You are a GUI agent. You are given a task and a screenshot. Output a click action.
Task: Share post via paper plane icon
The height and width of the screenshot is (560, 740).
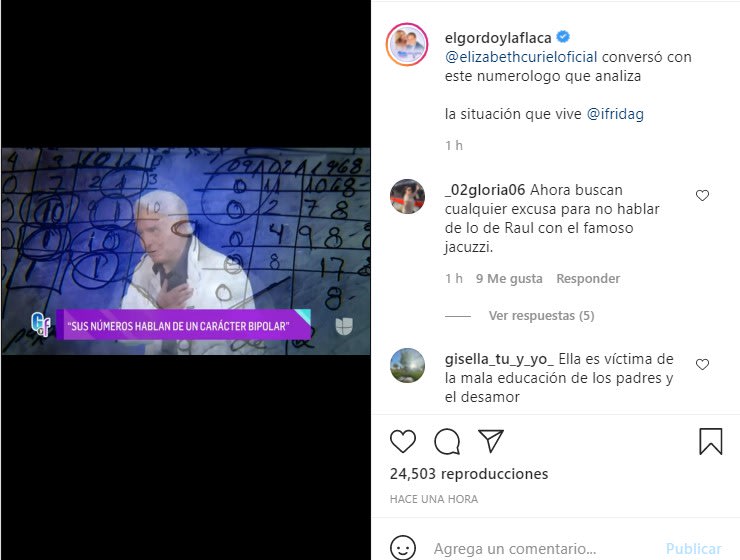click(491, 441)
